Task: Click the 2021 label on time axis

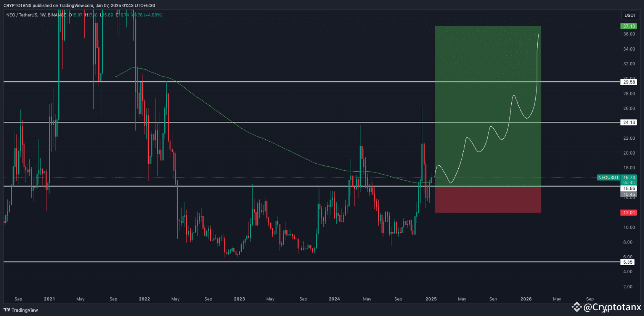Action: (x=49, y=299)
